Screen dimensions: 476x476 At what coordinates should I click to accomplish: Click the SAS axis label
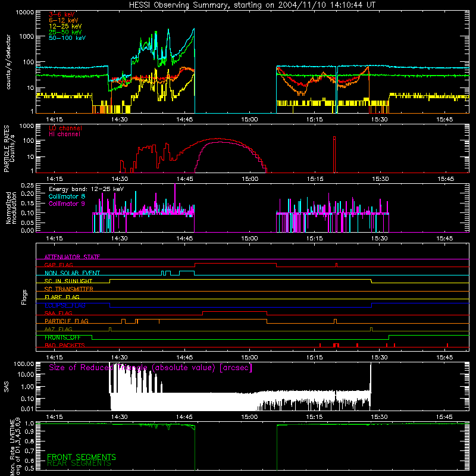click(7, 387)
